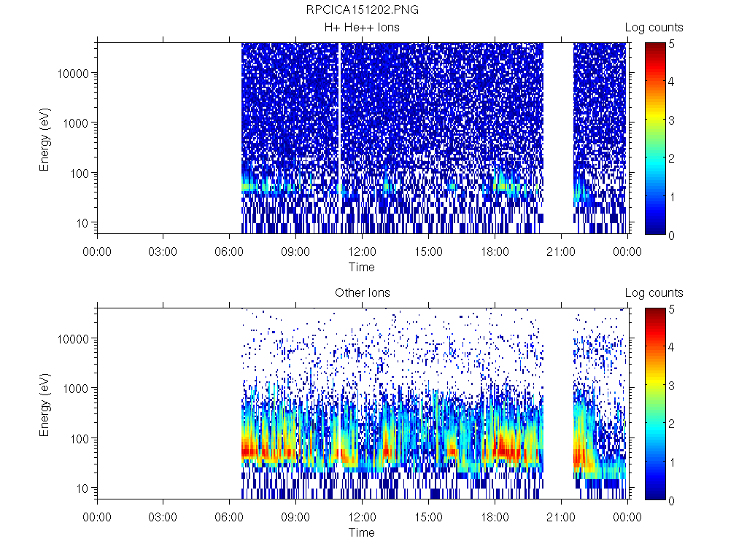Viewport: 747px width, 560px height.
Task: Click value 2 on the H+ He++ colorbar
Action: click(671, 158)
